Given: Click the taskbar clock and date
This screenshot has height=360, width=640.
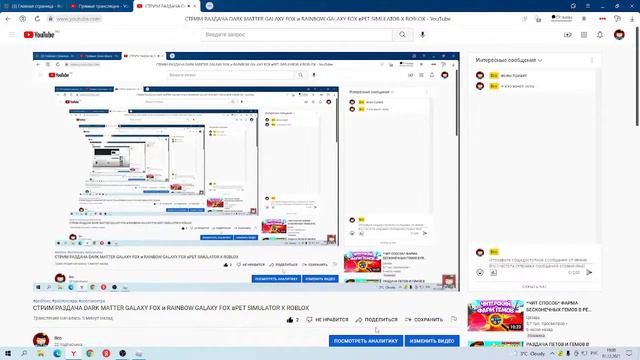Looking at the screenshot, I should pyautogui.click(x=612, y=353).
